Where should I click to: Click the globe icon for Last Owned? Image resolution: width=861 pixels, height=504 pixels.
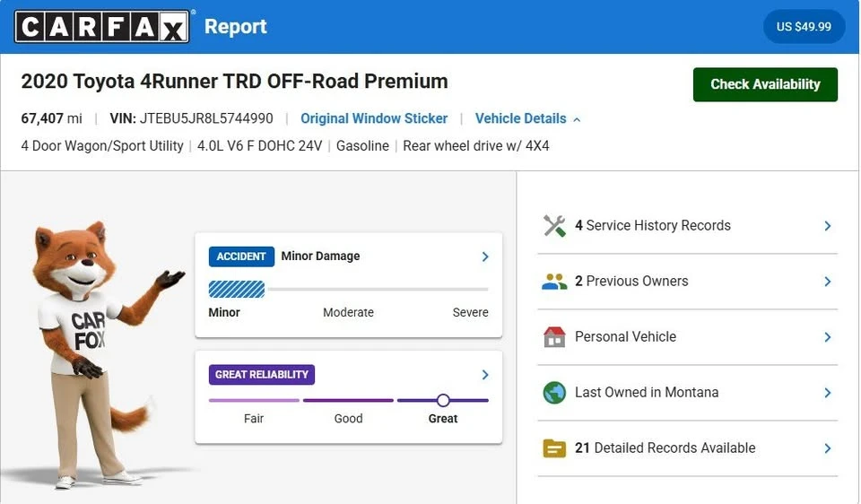(554, 393)
